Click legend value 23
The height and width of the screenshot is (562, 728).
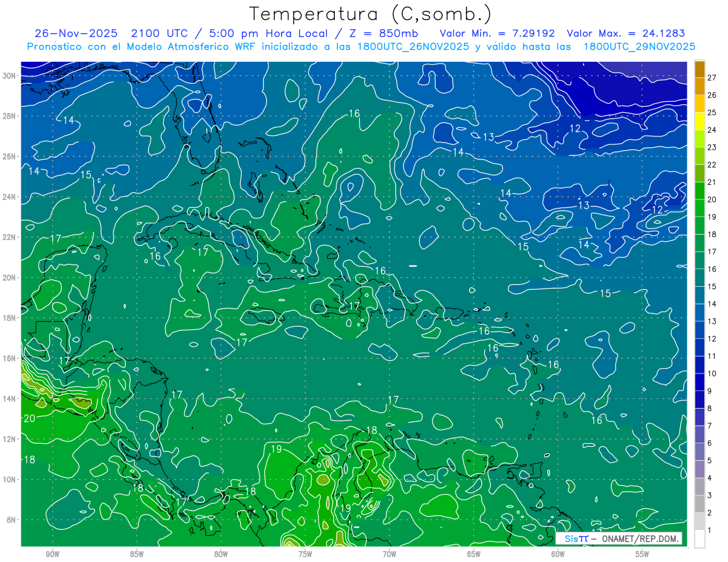(712, 147)
